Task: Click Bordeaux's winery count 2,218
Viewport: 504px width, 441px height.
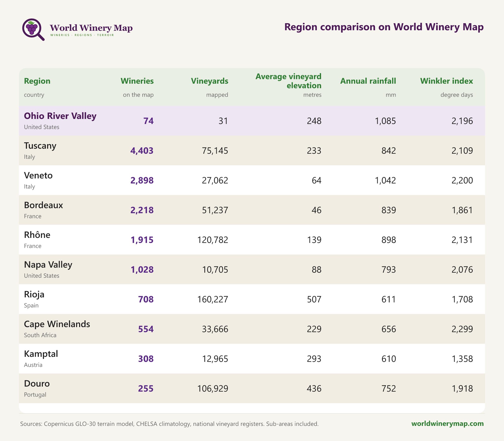Action: click(x=142, y=210)
